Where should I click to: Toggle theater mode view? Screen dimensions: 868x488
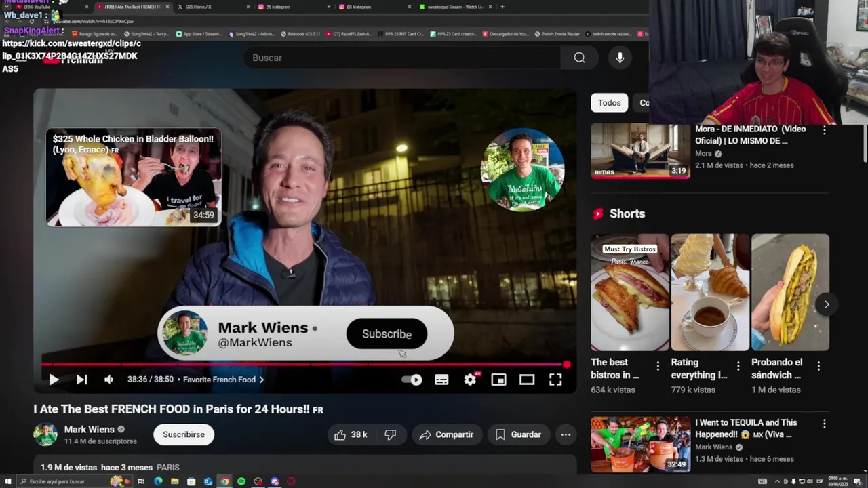(x=527, y=380)
